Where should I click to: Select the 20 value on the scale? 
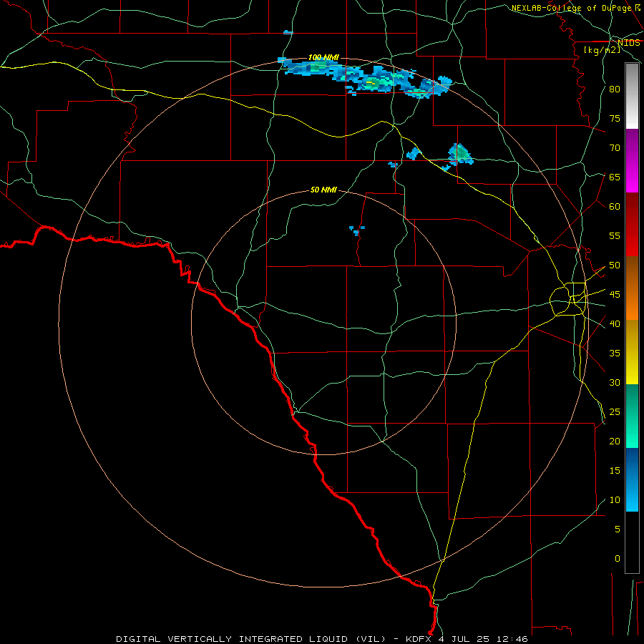[x=615, y=441]
